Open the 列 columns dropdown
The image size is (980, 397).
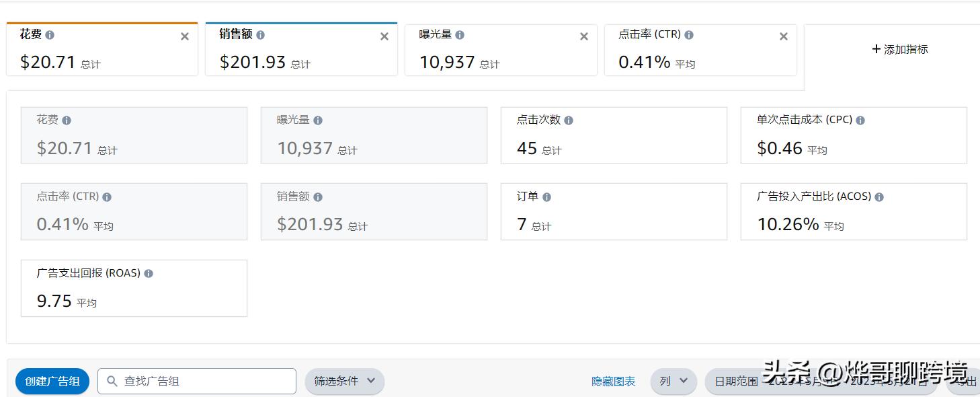tap(673, 381)
